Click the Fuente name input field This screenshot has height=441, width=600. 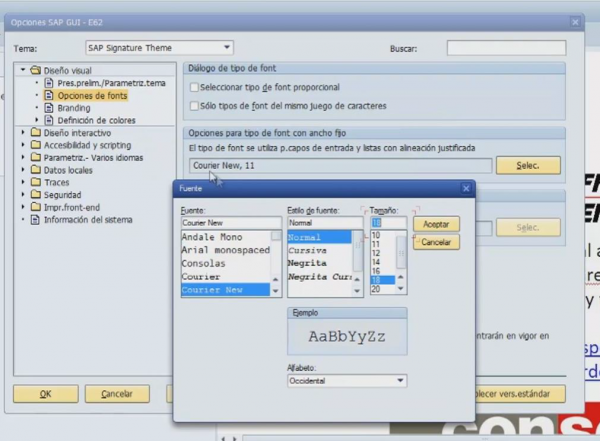coord(231,223)
